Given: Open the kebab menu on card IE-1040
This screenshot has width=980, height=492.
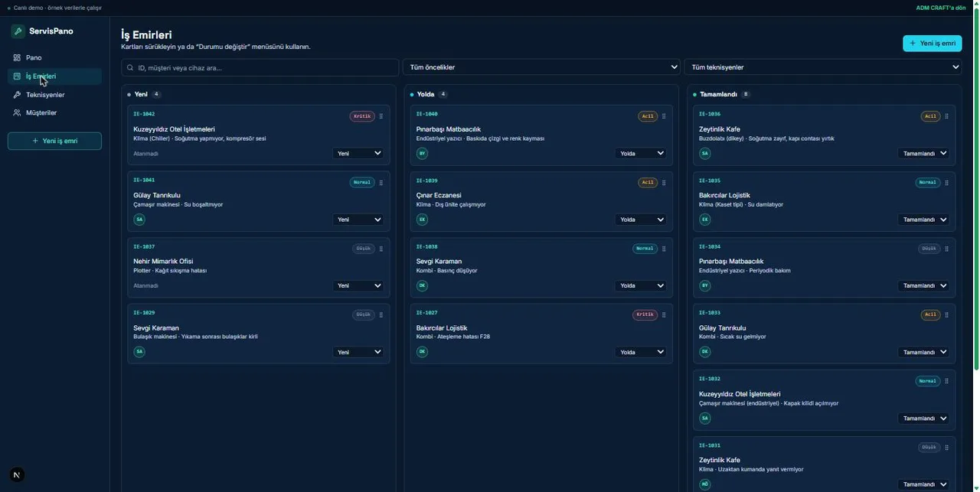Looking at the screenshot, I should [664, 116].
